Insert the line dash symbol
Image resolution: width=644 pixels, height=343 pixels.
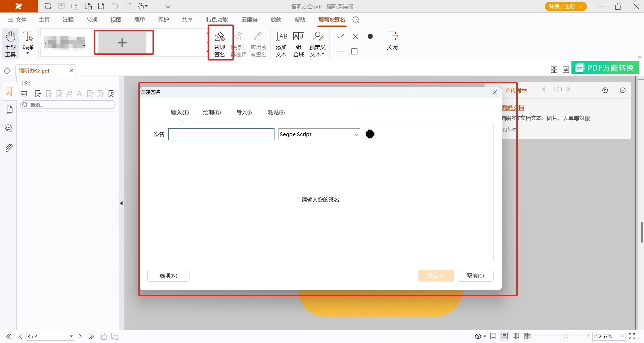tap(340, 51)
